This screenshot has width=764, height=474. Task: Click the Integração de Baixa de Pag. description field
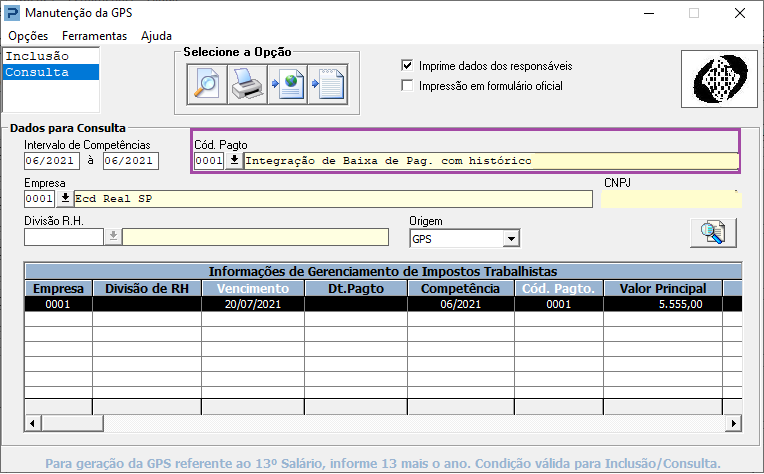[x=491, y=161]
